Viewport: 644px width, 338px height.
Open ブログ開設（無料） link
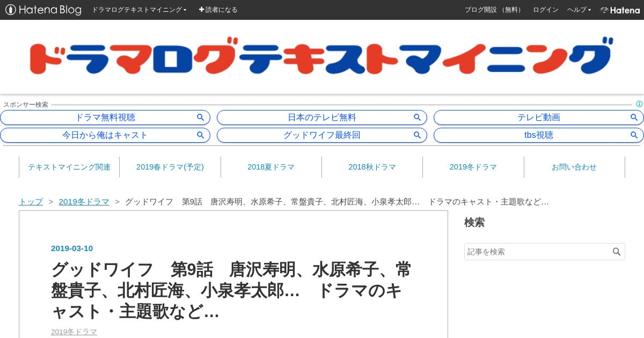pyautogui.click(x=494, y=10)
